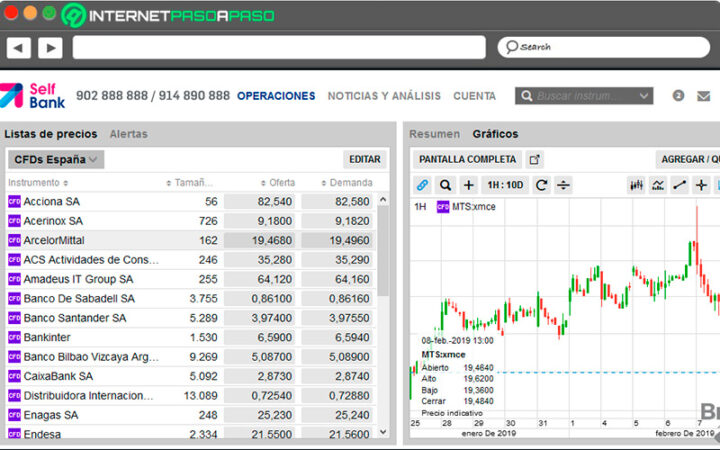This screenshot has height=450, width=720.
Task: Open the chart indicators icon
Action: click(658, 185)
